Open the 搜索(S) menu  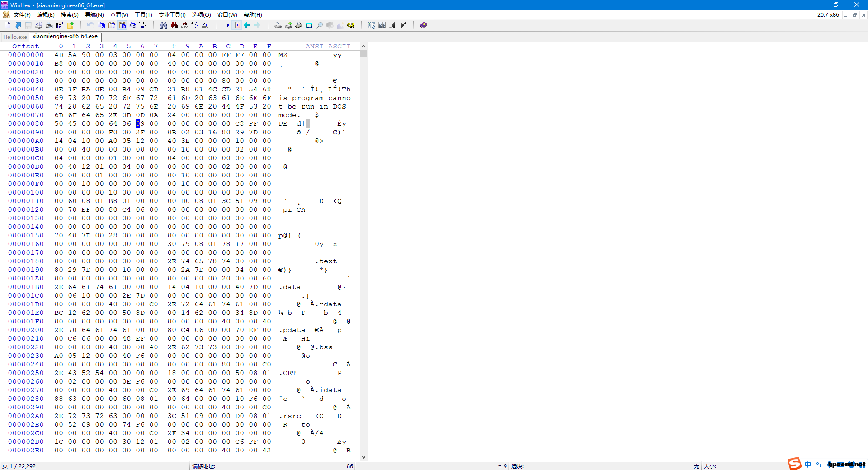coord(70,15)
